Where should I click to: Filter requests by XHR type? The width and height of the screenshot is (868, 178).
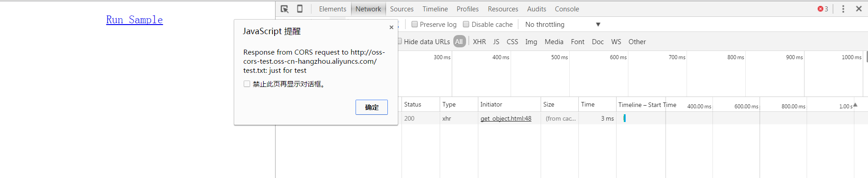point(479,41)
